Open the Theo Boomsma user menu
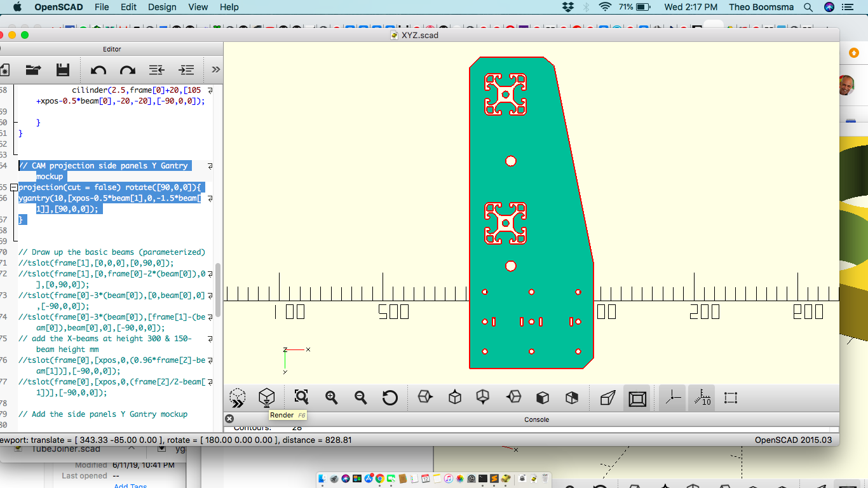The height and width of the screenshot is (488, 868). tap(761, 7)
